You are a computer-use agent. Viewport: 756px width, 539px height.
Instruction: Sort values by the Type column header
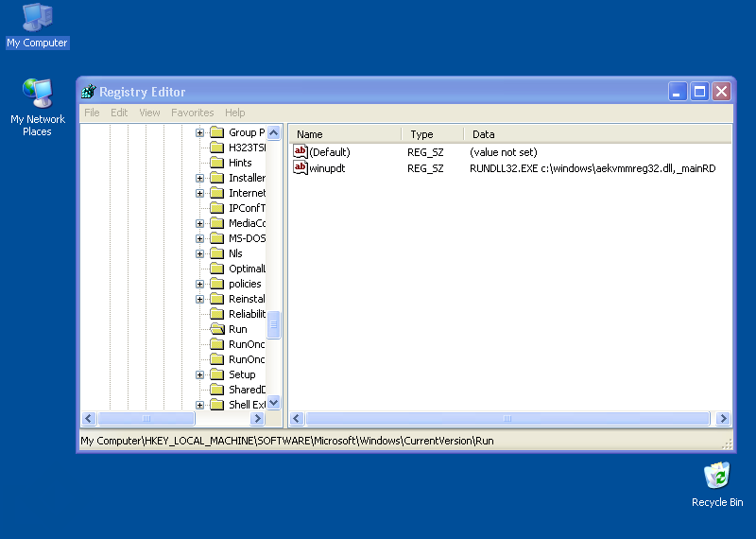(x=433, y=134)
